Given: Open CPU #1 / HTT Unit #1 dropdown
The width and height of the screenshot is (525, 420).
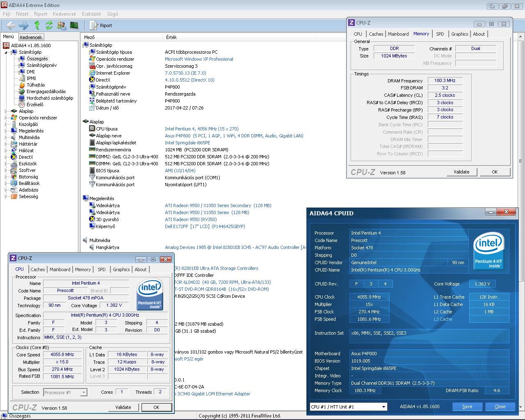Looking at the screenshot, I should pyautogui.click(x=348, y=406).
